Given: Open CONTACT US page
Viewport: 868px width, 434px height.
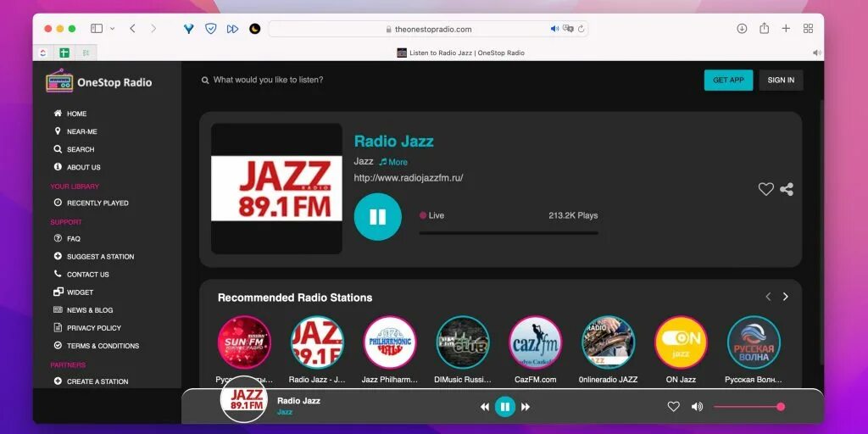Looking at the screenshot, I should click(x=81, y=274).
